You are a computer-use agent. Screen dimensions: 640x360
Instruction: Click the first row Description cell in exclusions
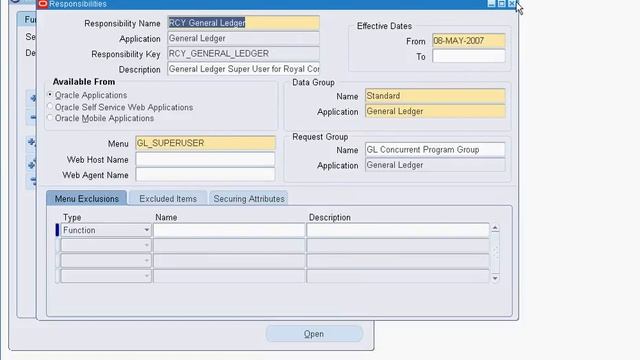(398, 230)
